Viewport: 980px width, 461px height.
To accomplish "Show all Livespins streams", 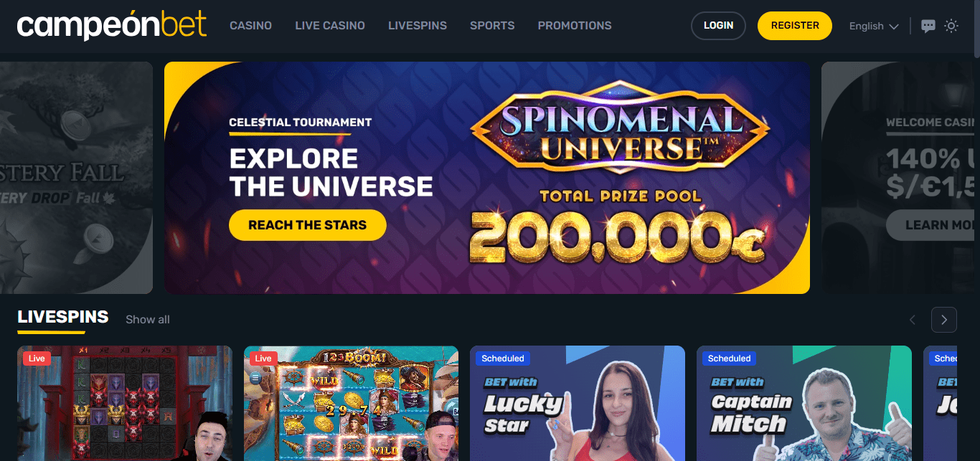I will click(148, 320).
